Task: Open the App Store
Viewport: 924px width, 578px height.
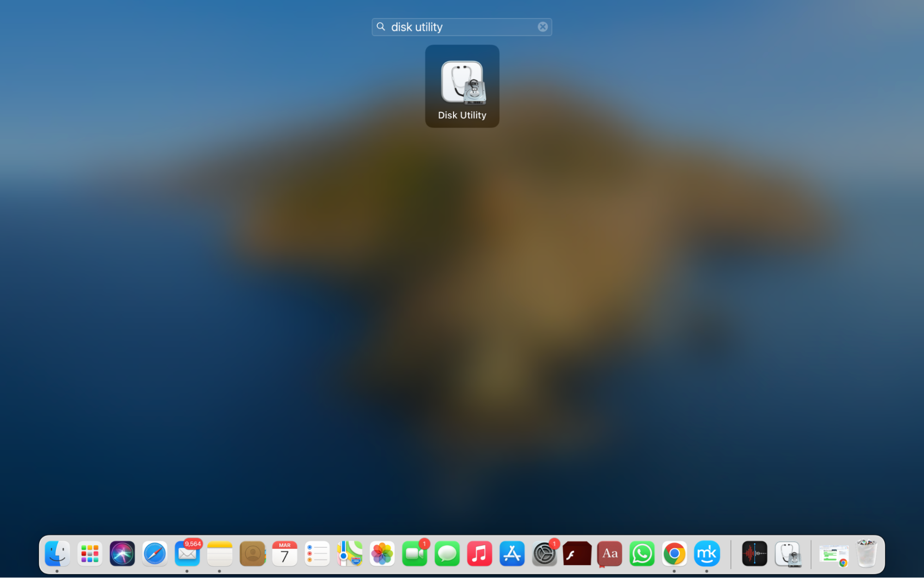Action: click(512, 553)
